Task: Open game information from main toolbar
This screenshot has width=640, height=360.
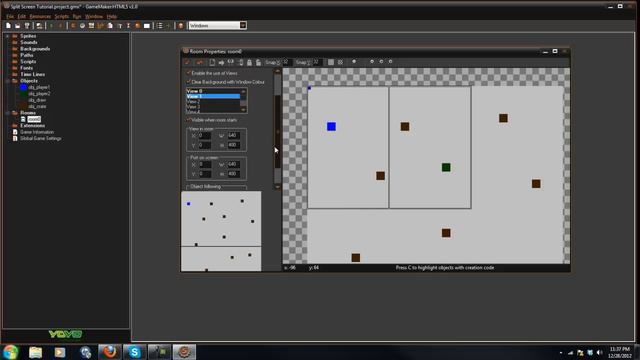Action: click(x=160, y=26)
